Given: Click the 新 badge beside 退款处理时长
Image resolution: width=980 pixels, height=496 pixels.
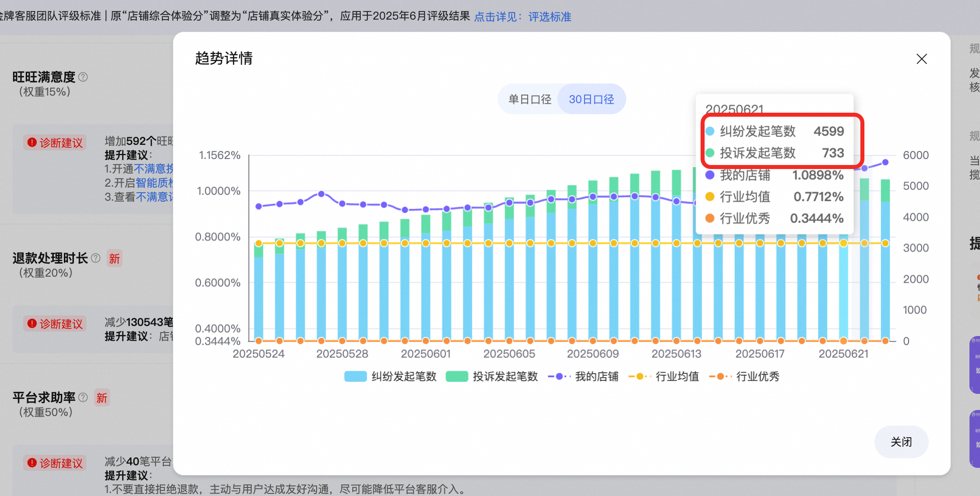Looking at the screenshot, I should coord(115,259).
